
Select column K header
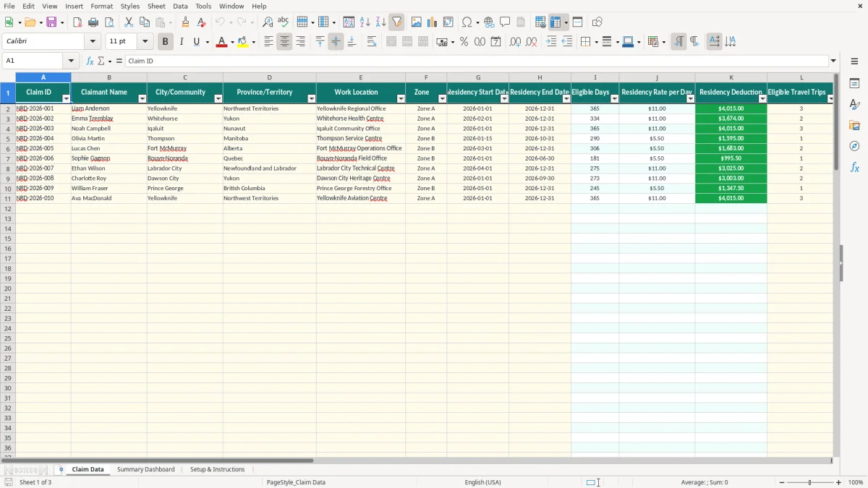click(731, 77)
